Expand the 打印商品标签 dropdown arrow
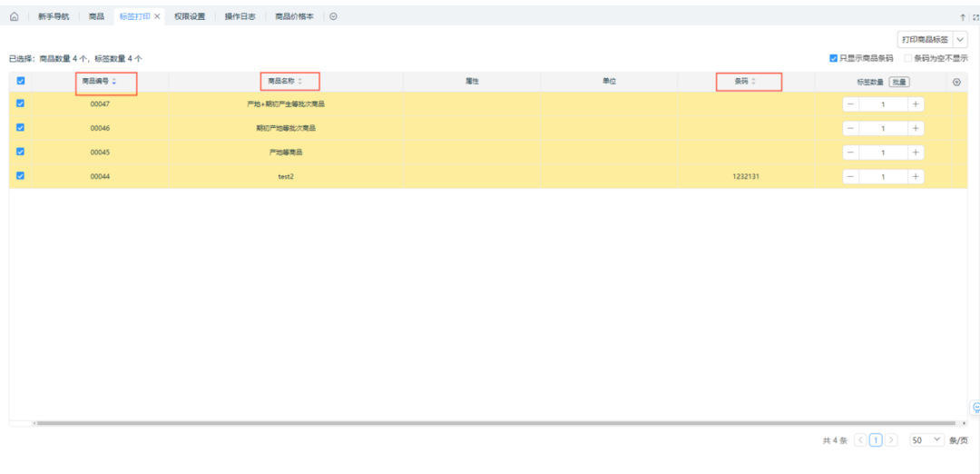 click(960, 39)
